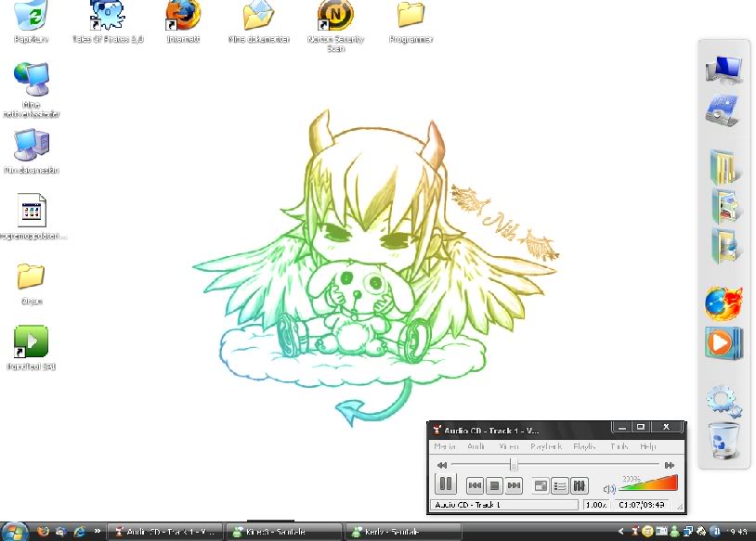Click the elapsed time display
Viewport: 756px width, 541px height.
coord(642,505)
